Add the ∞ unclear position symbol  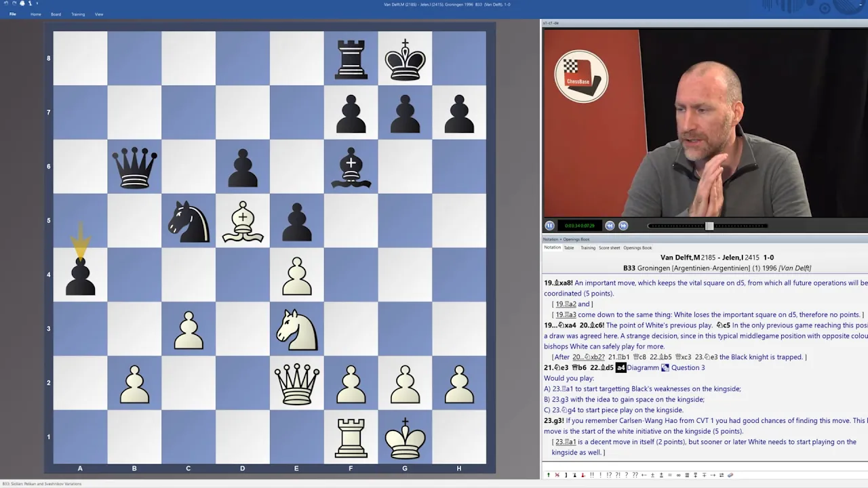click(x=678, y=475)
